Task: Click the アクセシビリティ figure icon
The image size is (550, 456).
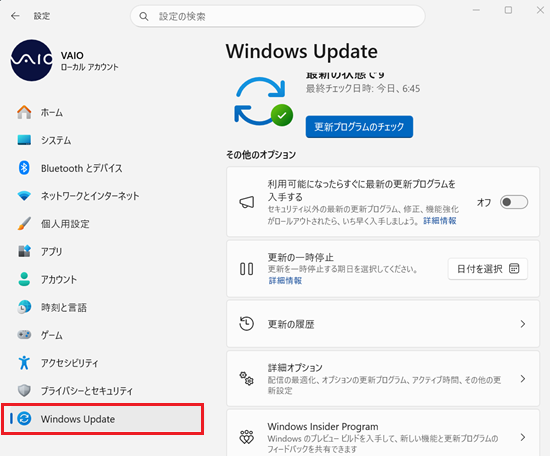Action: (x=24, y=362)
